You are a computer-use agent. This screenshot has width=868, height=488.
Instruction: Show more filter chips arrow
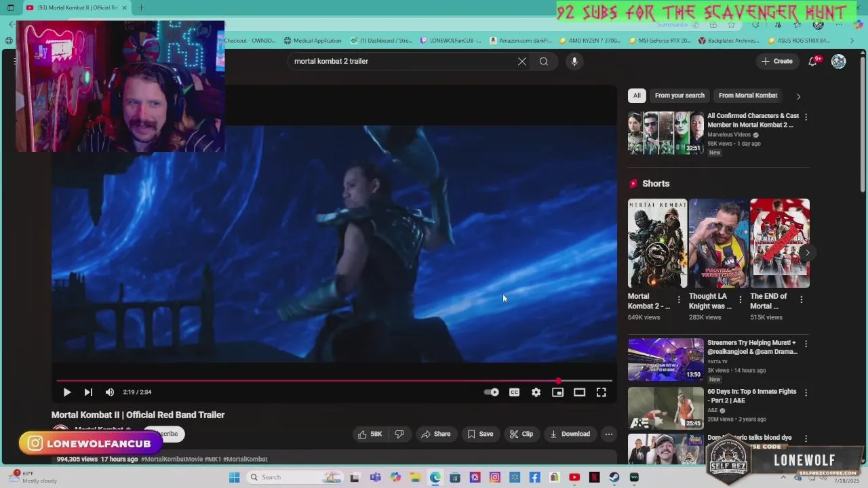[798, 96]
